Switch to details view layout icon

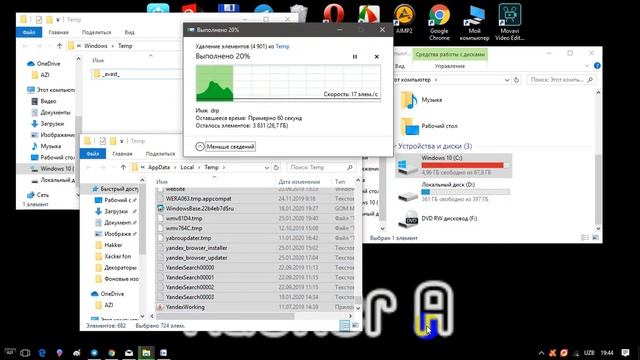tap(344, 325)
